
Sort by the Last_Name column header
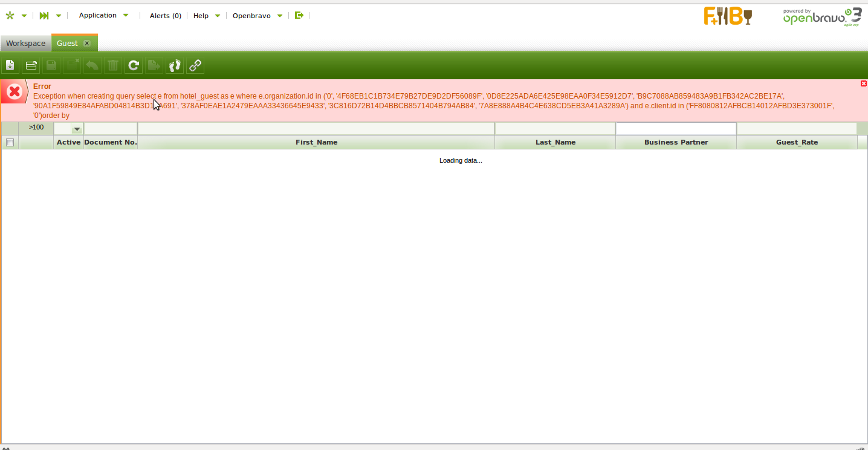[x=555, y=142]
